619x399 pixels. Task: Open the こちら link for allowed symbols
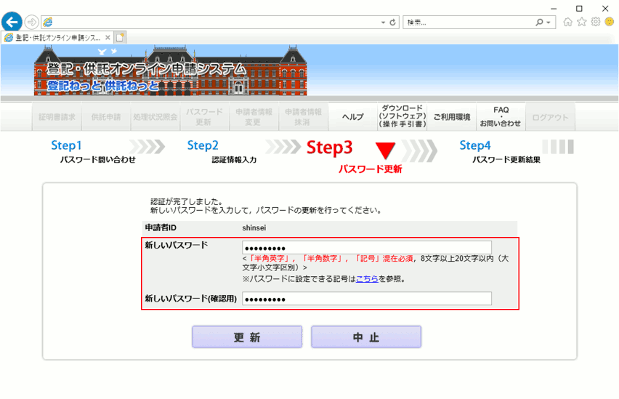pyautogui.click(x=367, y=279)
